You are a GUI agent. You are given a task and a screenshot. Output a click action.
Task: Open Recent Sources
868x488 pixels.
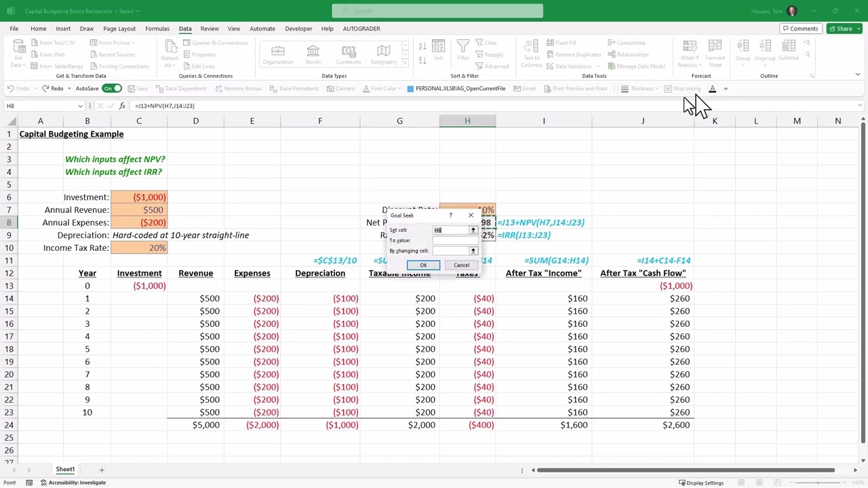[113, 54]
